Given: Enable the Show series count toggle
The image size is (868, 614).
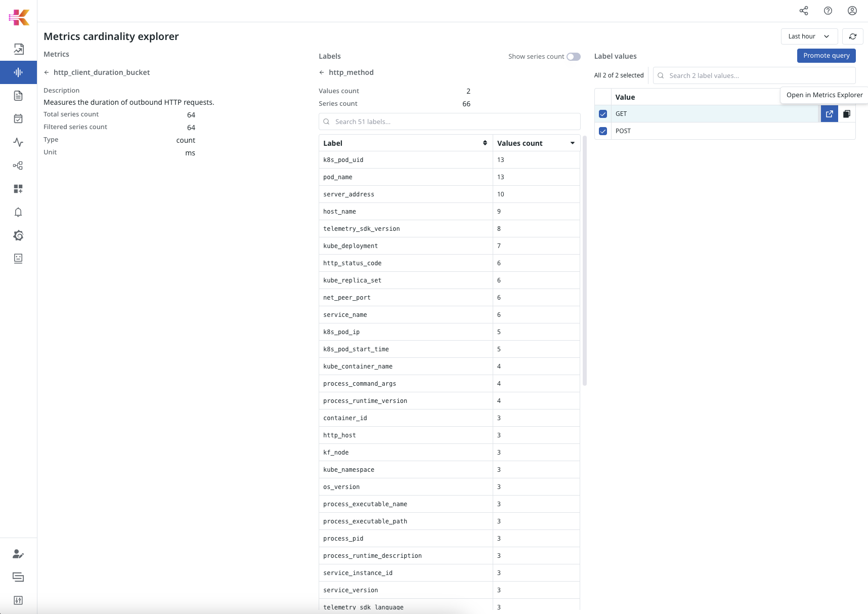Looking at the screenshot, I should pos(574,57).
